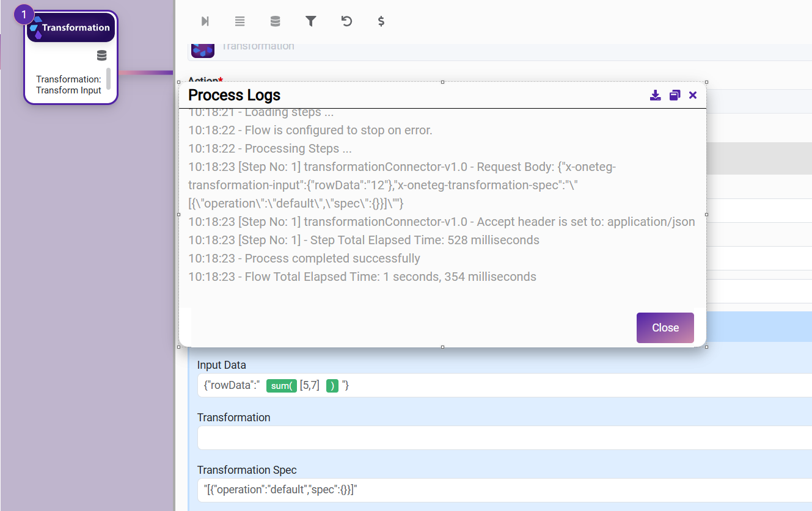Click the database icon in top toolbar
812x511 pixels.
276,21
